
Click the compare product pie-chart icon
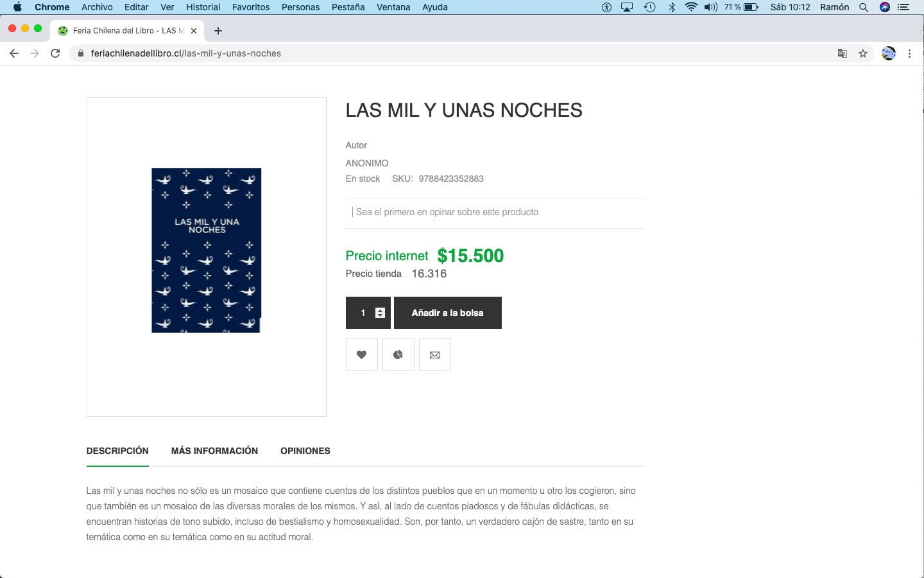coord(398,355)
